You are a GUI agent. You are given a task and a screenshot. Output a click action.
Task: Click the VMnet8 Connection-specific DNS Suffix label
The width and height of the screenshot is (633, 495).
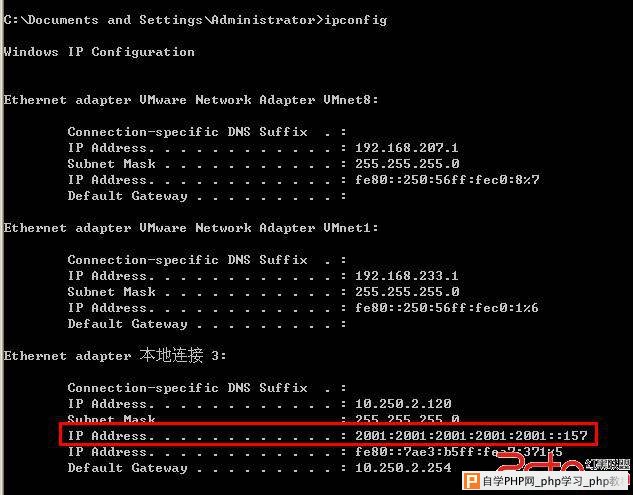point(187,132)
